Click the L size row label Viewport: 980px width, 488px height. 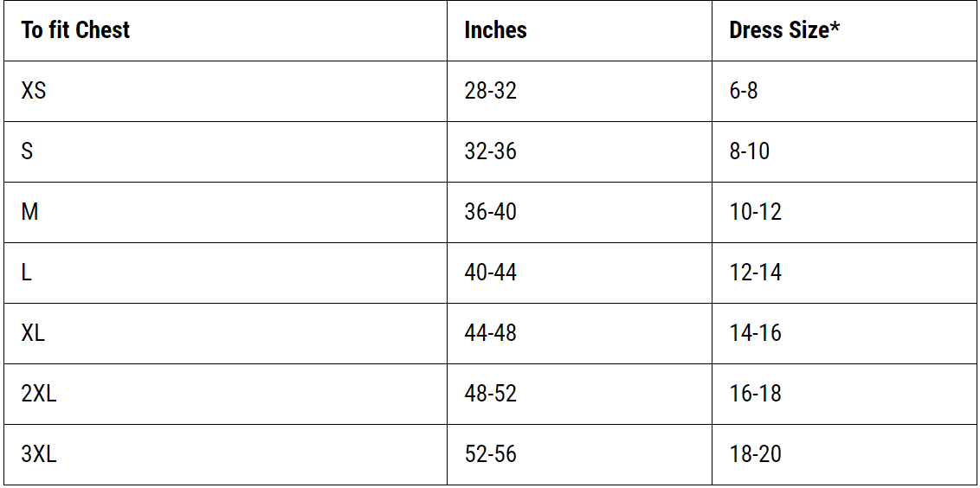(27, 273)
